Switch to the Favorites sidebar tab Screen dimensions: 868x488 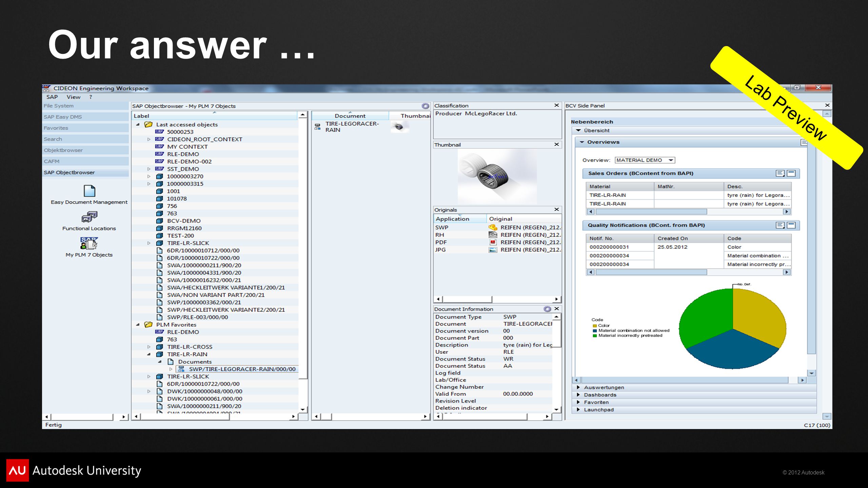(85, 128)
